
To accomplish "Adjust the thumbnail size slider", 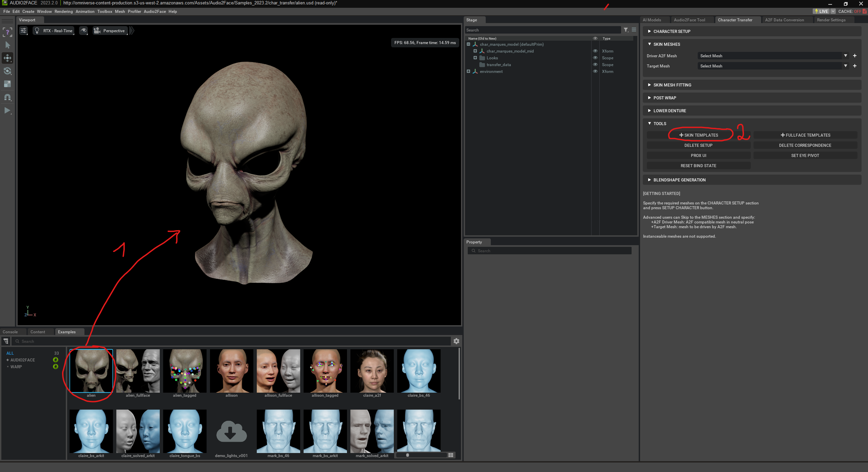I will (407, 455).
